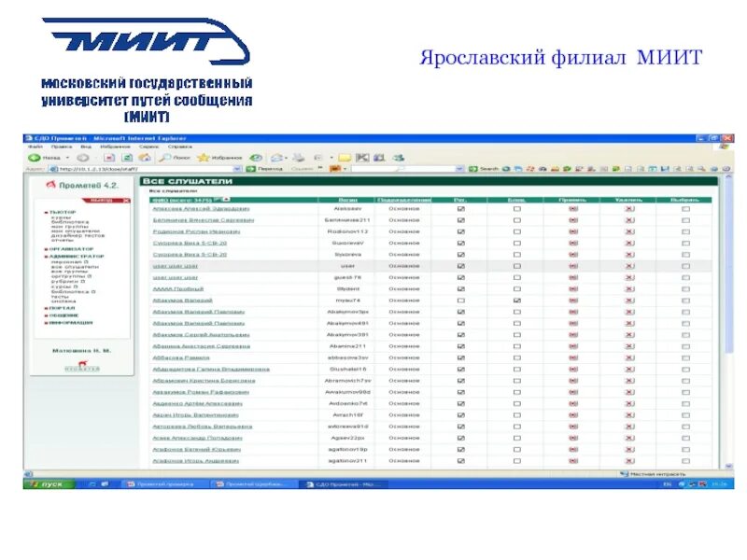Toggle Блок. checkbox for Alekseev row

pyautogui.click(x=517, y=209)
